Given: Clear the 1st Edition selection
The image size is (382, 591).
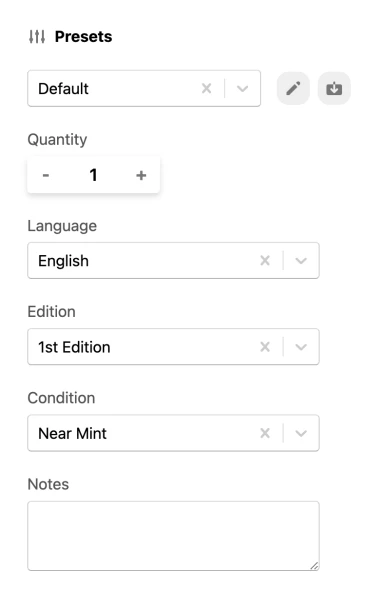Looking at the screenshot, I should pyautogui.click(x=265, y=347).
